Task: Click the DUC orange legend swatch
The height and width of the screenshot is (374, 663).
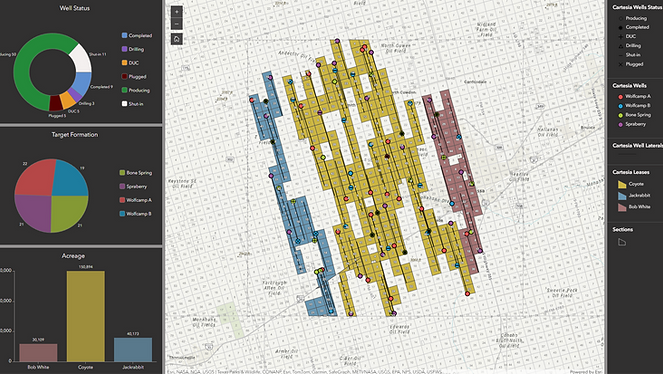Action: point(124,63)
